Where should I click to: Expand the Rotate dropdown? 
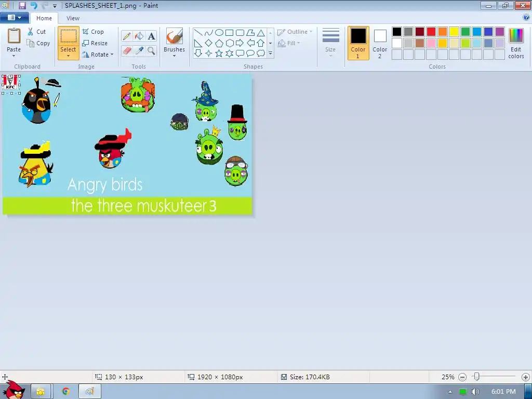[112, 55]
